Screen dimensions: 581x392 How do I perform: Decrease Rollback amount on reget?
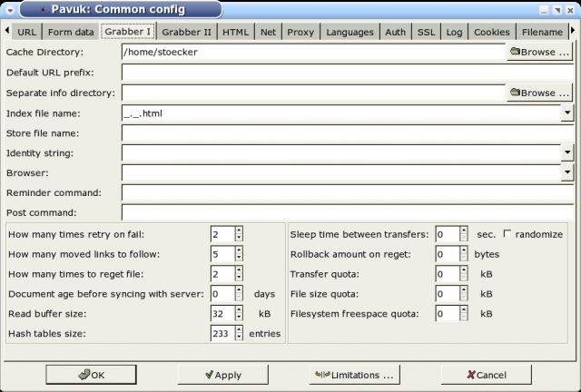464,259
